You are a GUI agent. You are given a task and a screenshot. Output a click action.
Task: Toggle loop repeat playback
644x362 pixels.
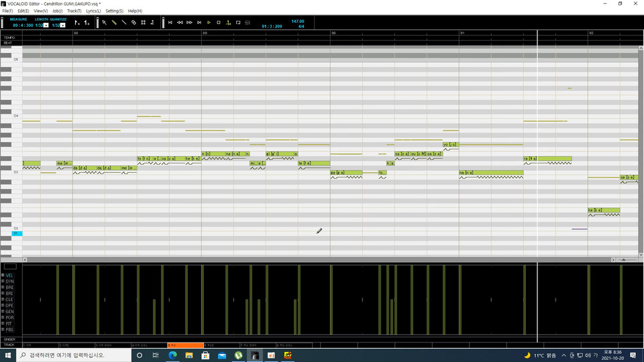coord(238,23)
